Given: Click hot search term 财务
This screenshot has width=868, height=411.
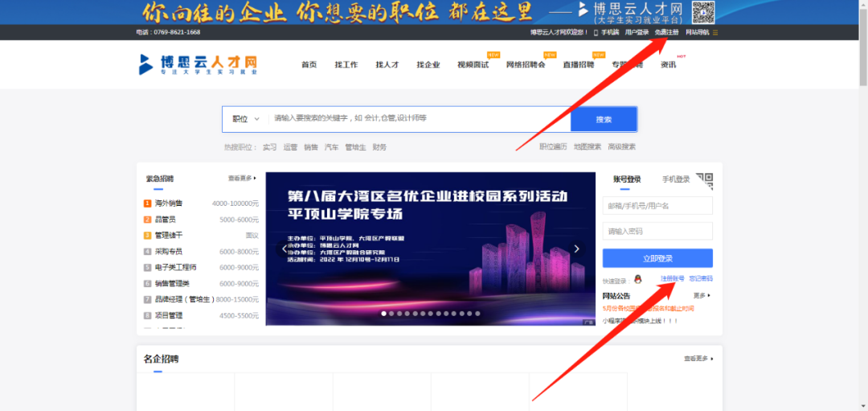Looking at the screenshot, I should [379, 147].
